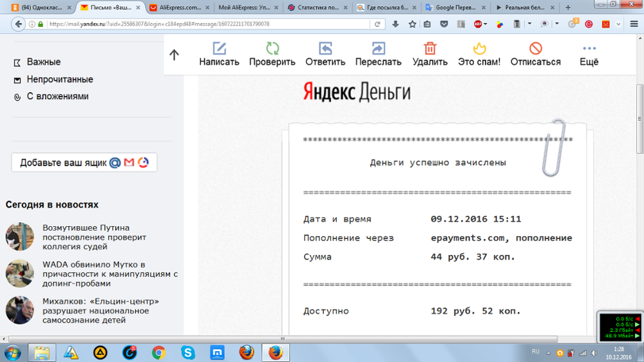Click extension icon with orange 3 badge
644x362 pixels.
(x=573, y=23)
